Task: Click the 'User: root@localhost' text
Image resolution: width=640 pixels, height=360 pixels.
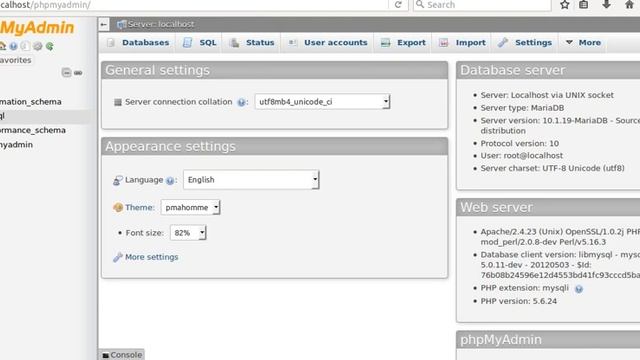Action: tap(522, 156)
